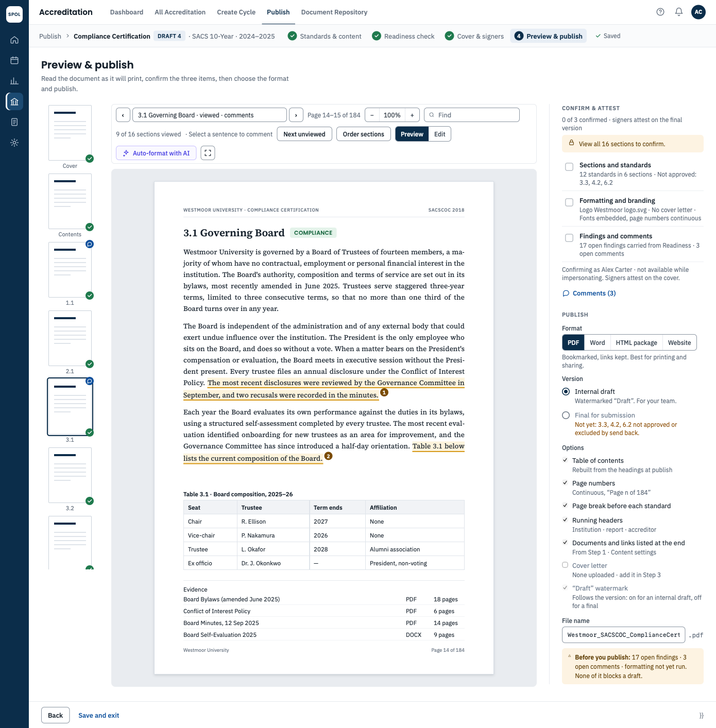716x728 pixels.
Task: Toggle Table of contents option
Action: (x=565, y=460)
